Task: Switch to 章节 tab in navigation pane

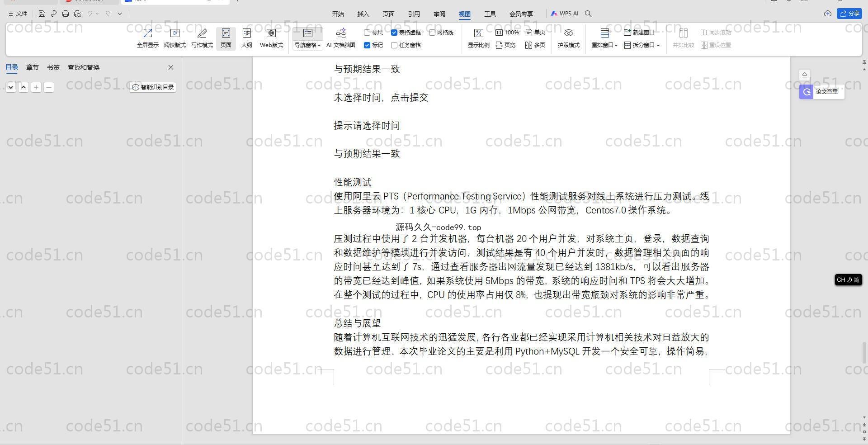Action: click(x=32, y=67)
